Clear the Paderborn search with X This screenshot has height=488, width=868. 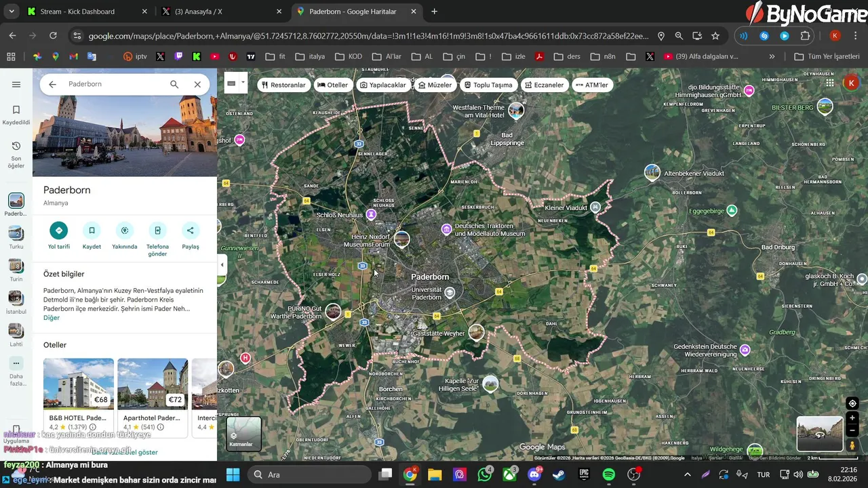tap(197, 84)
